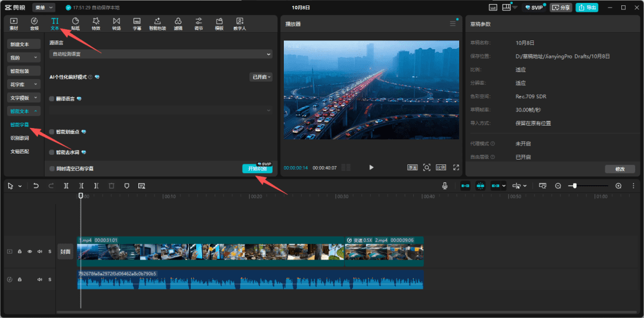644x318 pixels.
Task: Open the 特效 (Effects) panel
Action: click(x=96, y=23)
